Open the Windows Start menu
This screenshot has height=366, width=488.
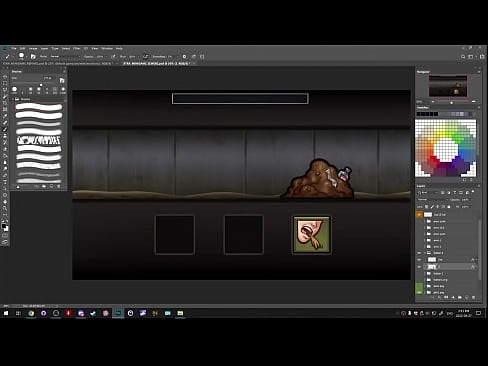tap(6, 313)
